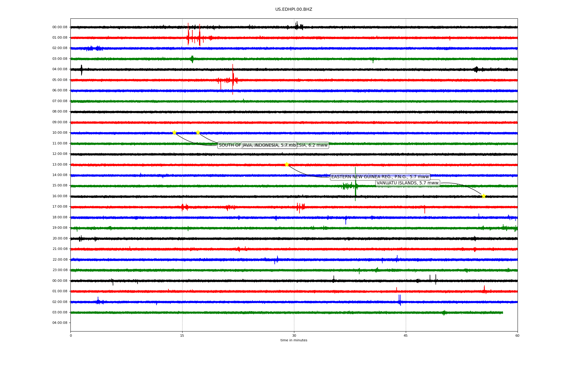Click the 05:00:08 time label
This screenshot has height=368, width=588.
(60, 80)
